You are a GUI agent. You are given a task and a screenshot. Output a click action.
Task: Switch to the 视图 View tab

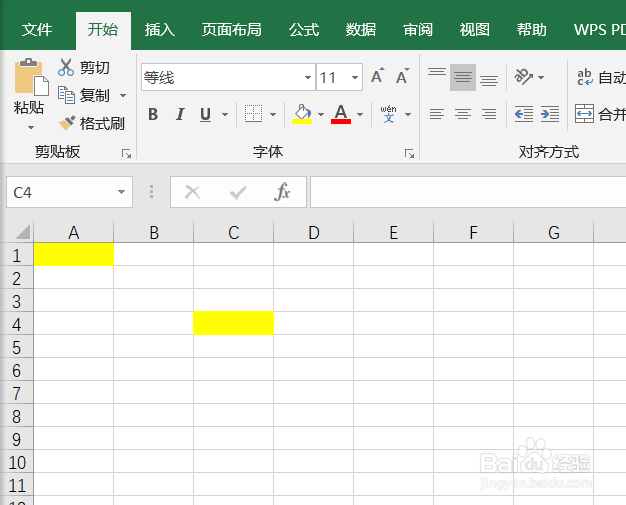tap(474, 30)
